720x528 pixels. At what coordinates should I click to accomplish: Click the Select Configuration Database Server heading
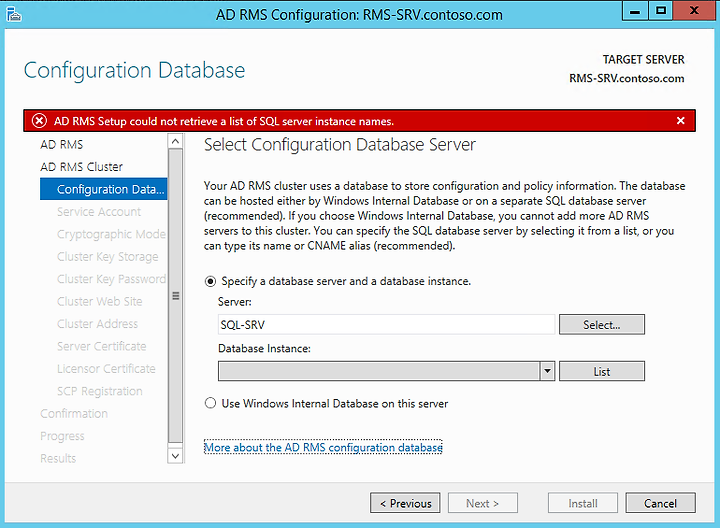[x=339, y=145]
